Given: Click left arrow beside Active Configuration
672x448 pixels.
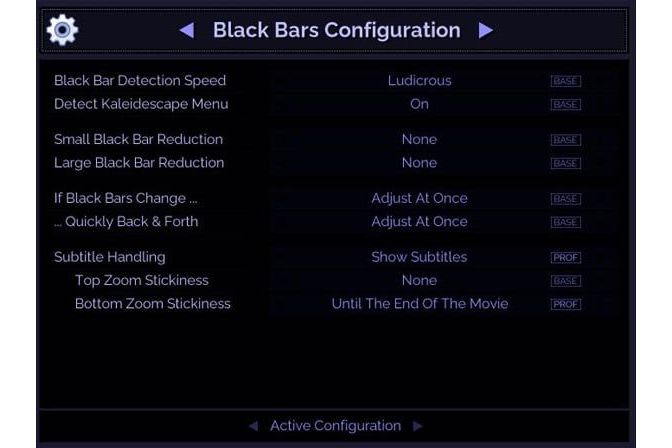Looking at the screenshot, I should (x=254, y=426).
